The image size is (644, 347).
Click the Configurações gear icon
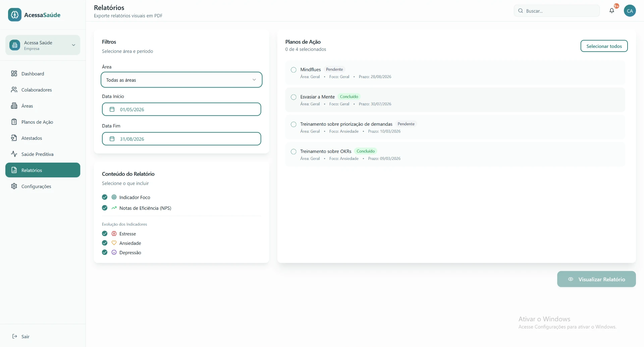[x=14, y=186]
